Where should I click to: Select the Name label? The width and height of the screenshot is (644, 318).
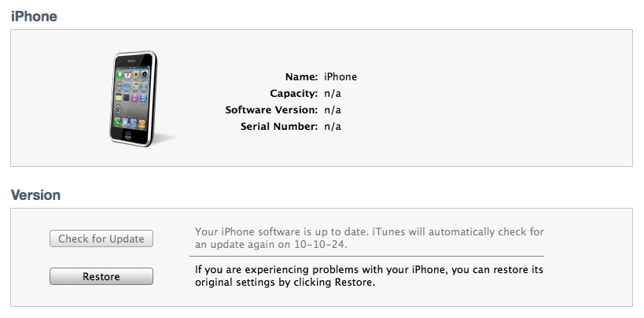[x=301, y=77]
